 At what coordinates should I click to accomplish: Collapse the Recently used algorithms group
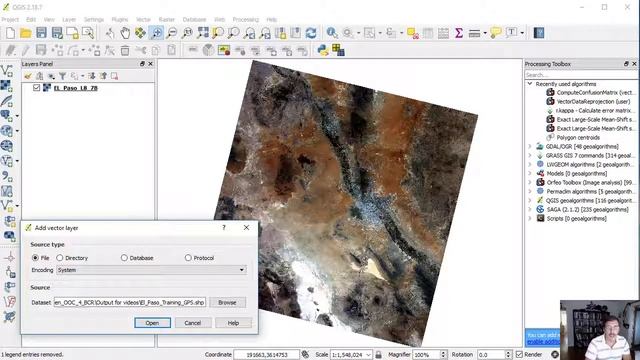point(530,84)
